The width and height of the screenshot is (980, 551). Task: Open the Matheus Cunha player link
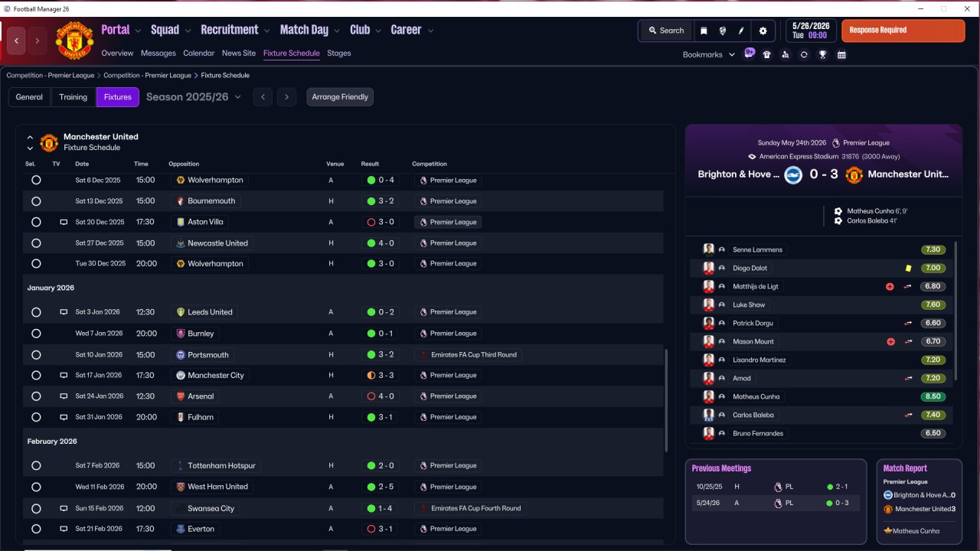point(756,396)
